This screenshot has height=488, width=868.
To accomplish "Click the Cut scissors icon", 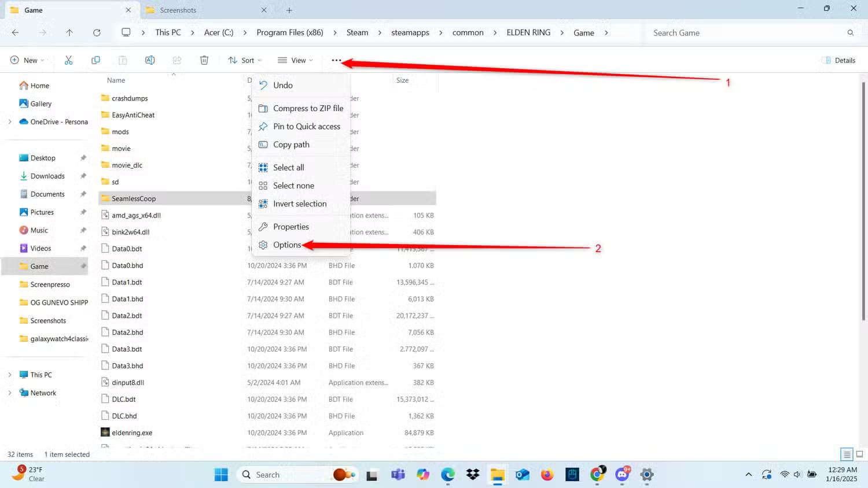I will (x=68, y=60).
